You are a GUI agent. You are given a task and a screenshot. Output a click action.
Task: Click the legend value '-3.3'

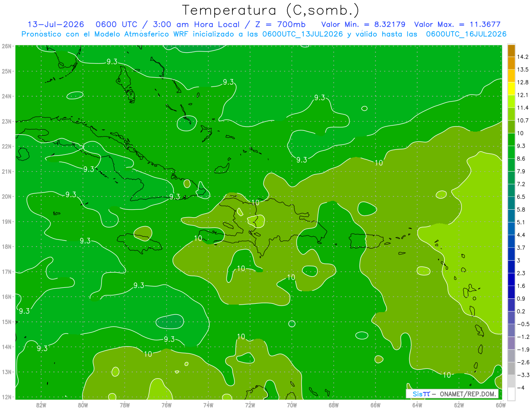523,375
